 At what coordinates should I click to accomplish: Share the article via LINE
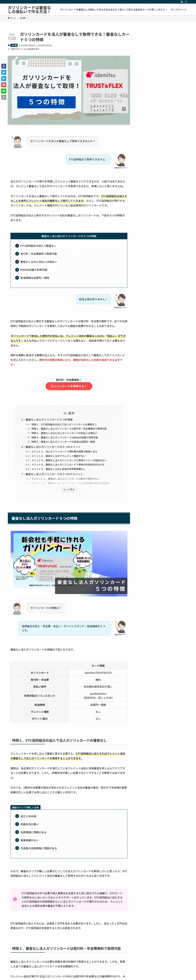click(3, 91)
